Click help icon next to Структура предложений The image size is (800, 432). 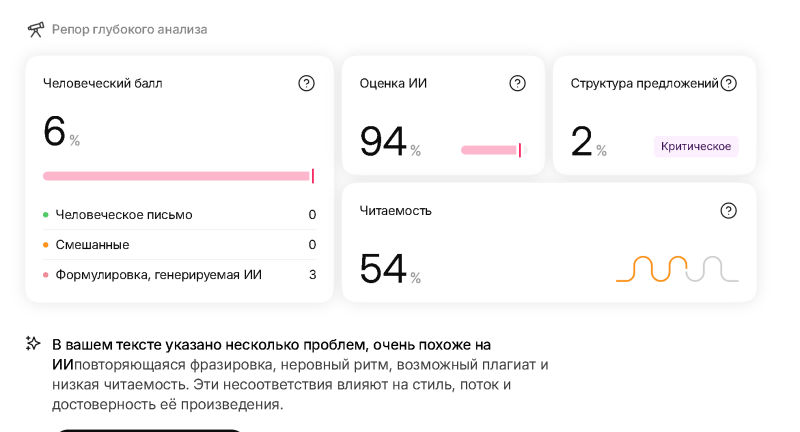[x=729, y=83]
